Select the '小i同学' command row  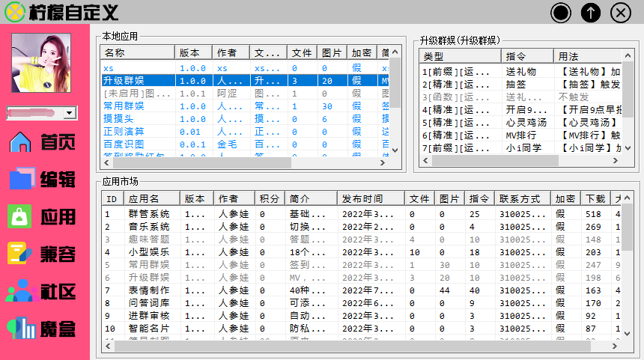pyautogui.click(x=520, y=148)
